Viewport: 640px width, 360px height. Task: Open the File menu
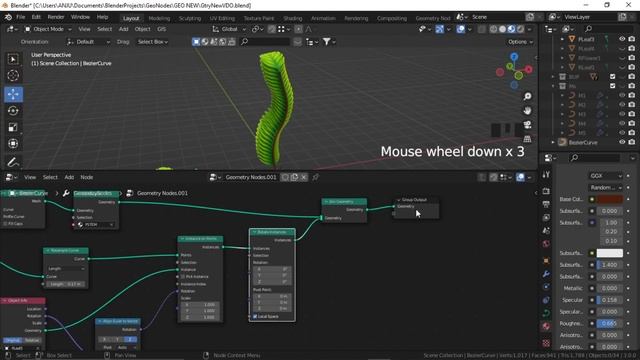(x=20, y=17)
